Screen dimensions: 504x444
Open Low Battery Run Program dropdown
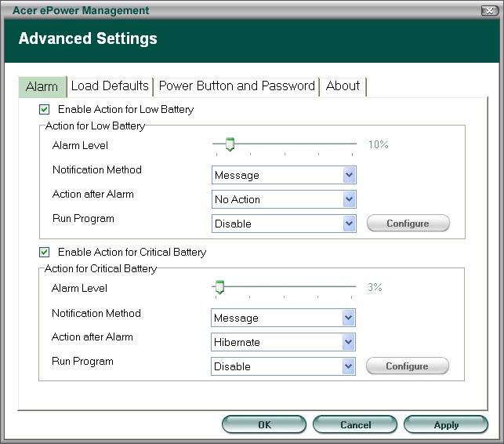[x=284, y=224]
